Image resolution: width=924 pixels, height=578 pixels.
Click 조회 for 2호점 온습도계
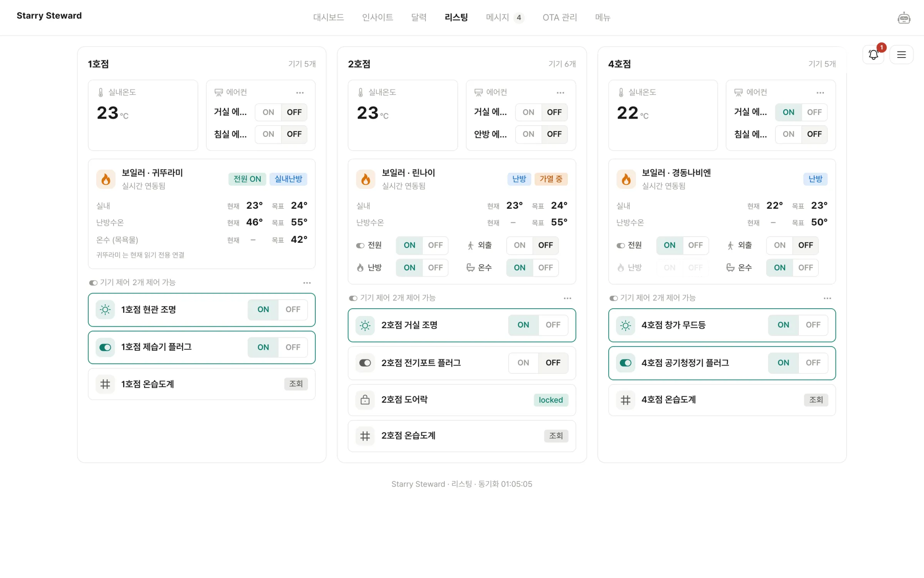click(x=556, y=436)
